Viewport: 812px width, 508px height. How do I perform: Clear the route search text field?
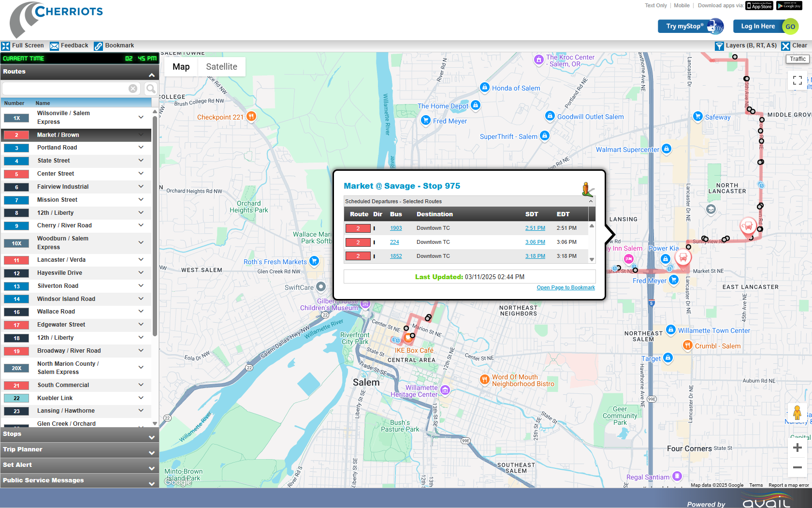tap(133, 89)
